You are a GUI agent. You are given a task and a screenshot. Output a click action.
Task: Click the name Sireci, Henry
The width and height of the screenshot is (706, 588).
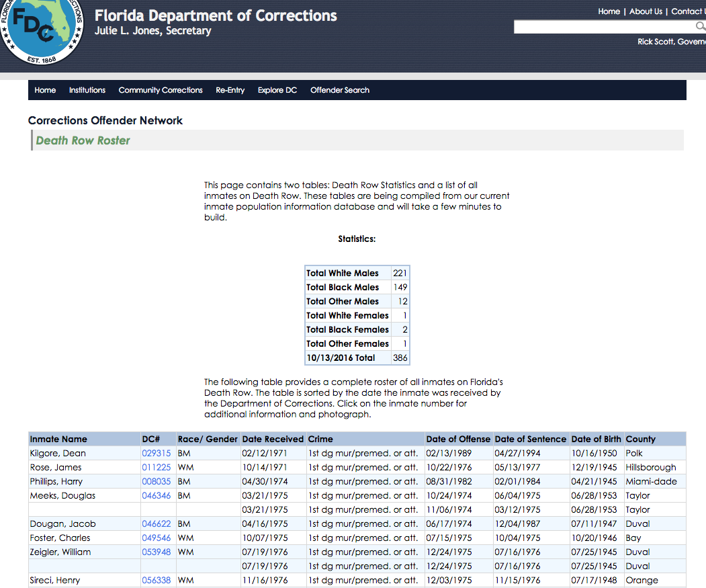[55, 581]
